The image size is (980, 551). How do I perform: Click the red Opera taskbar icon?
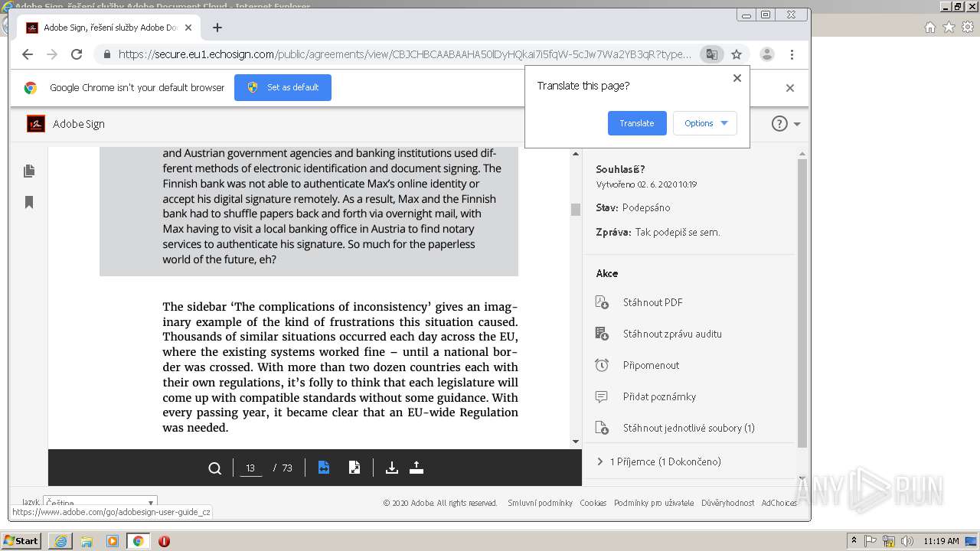[x=164, y=541]
